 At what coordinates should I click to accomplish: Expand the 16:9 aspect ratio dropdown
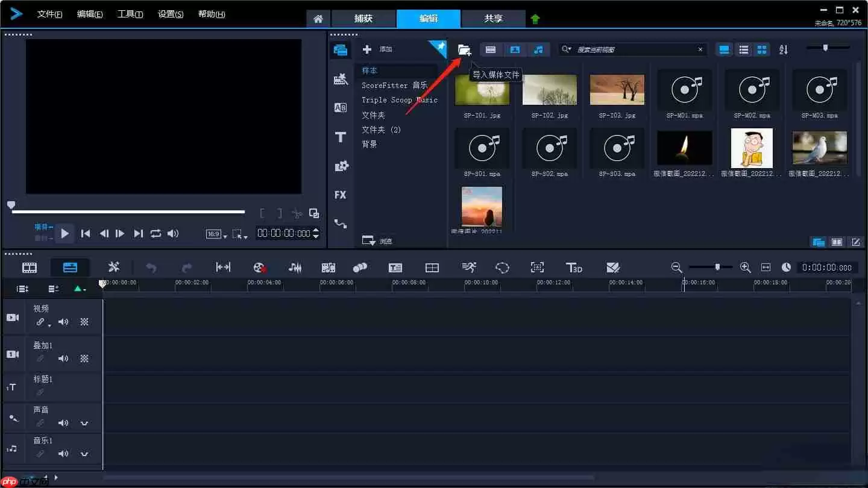(216, 234)
